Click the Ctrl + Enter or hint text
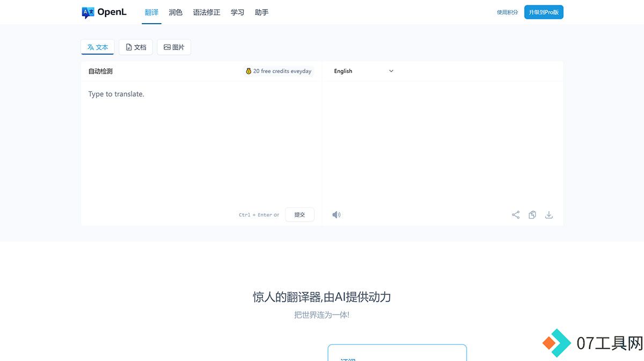644x361 pixels. point(259,215)
